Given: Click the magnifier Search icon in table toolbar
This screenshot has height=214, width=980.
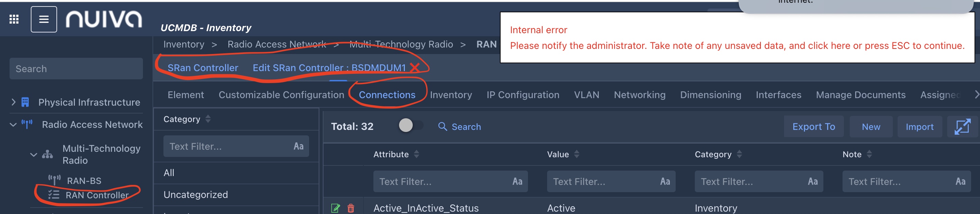Looking at the screenshot, I should [442, 126].
